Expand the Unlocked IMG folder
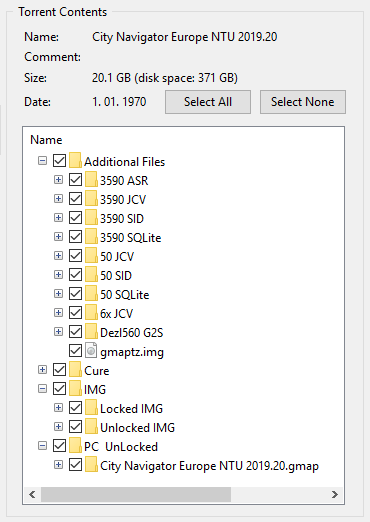This screenshot has width=370, height=522. [x=58, y=427]
